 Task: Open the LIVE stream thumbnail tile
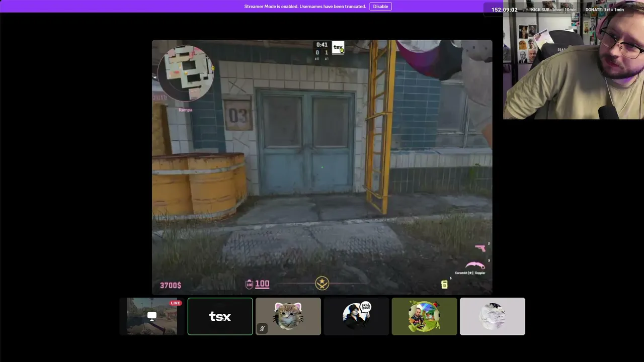pyautogui.click(x=152, y=316)
